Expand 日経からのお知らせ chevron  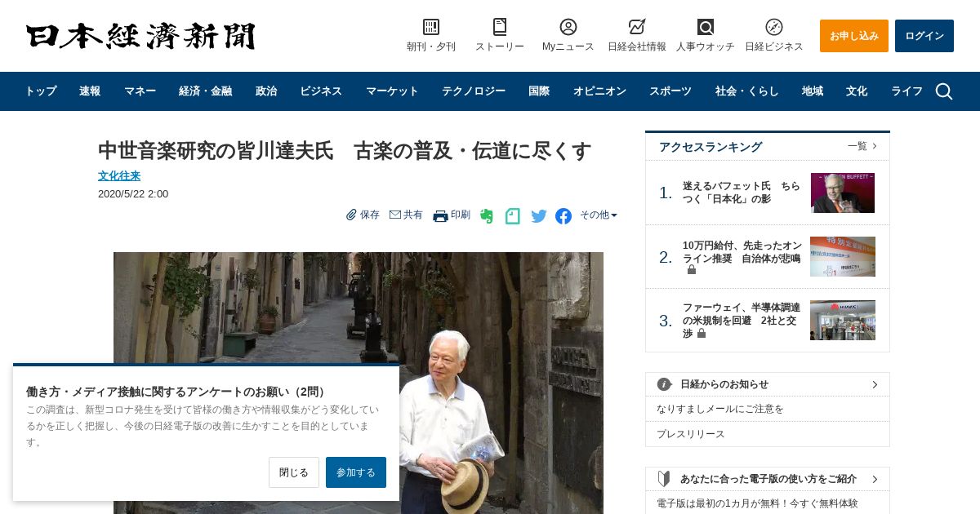[875, 384]
